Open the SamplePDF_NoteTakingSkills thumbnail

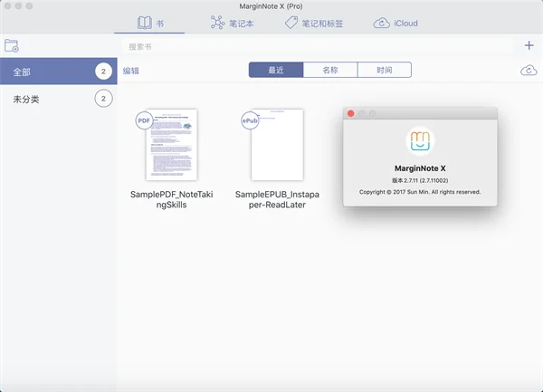click(171, 145)
